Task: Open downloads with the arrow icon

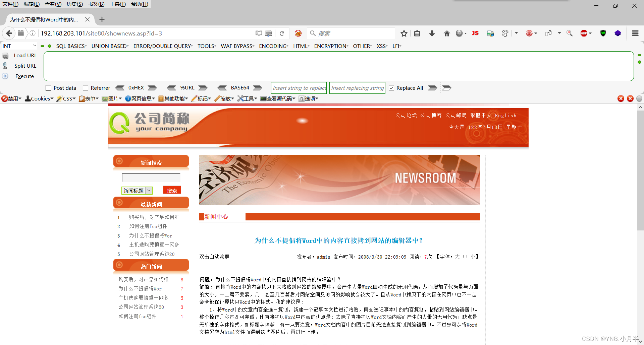Action: [432, 33]
